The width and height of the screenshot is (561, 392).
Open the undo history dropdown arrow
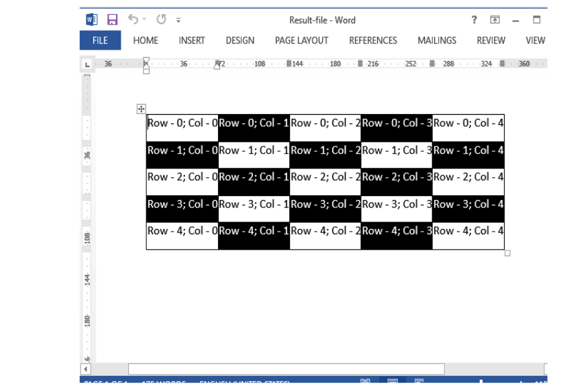point(144,19)
